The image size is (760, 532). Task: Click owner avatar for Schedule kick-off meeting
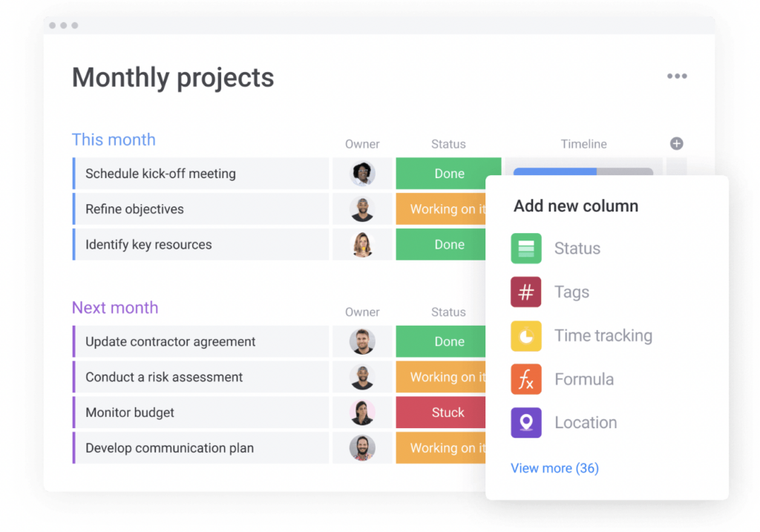click(x=363, y=174)
